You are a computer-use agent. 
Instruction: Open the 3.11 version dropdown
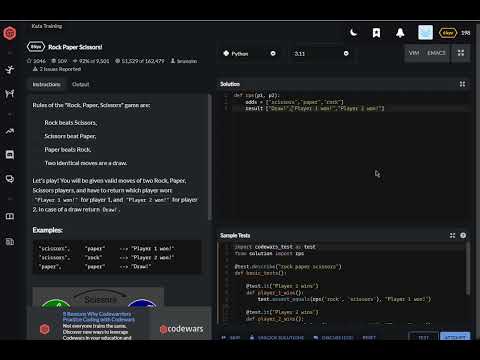coord(320,53)
